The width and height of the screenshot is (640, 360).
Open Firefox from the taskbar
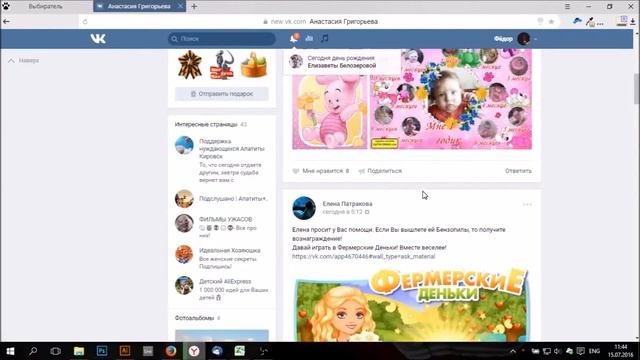[171, 351]
